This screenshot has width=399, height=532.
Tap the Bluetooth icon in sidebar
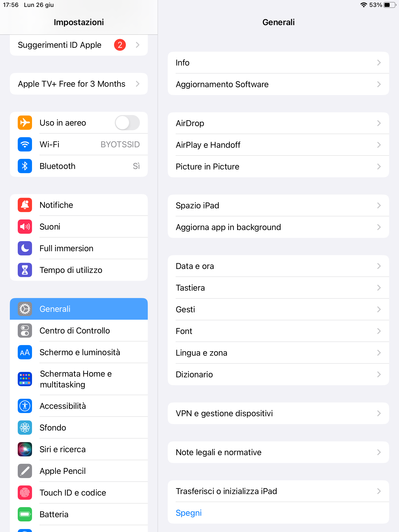click(x=25, y=166)
